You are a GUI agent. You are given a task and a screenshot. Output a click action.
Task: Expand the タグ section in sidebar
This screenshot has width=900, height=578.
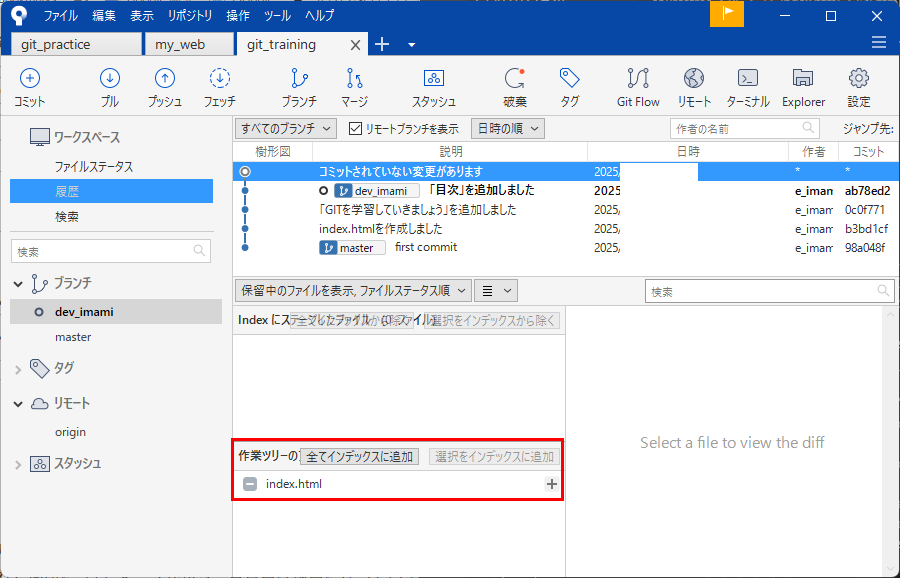coord(18,368)
